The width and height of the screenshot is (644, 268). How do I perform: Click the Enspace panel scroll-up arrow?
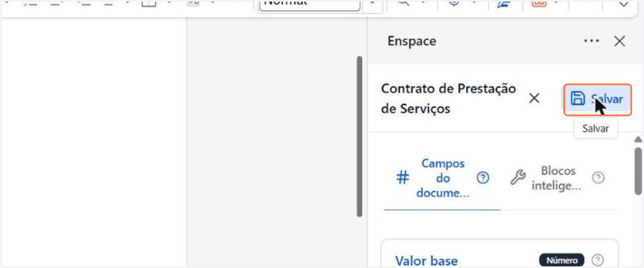pyautogui.click(x=638, y=140)
